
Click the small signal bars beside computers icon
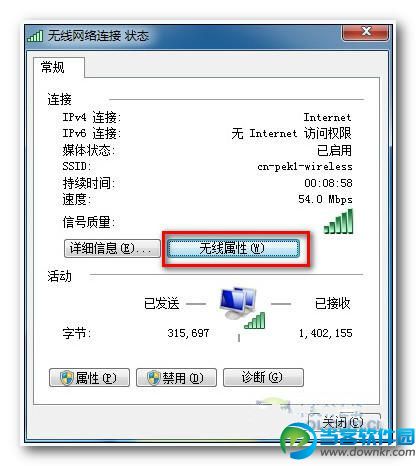pos(255,320)
